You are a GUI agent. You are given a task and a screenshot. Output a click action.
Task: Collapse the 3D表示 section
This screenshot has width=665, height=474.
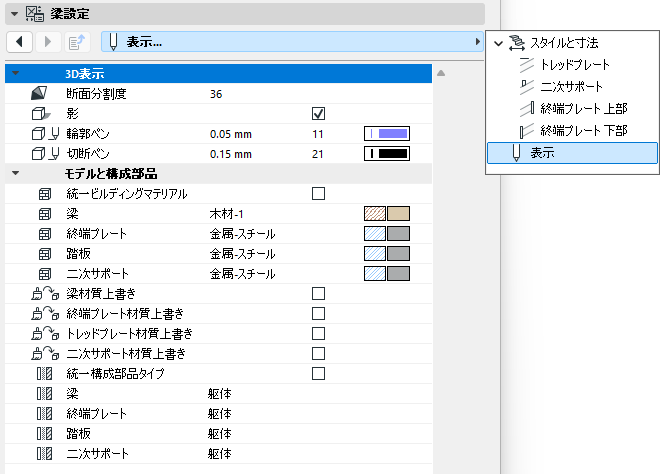coord(16,73)
